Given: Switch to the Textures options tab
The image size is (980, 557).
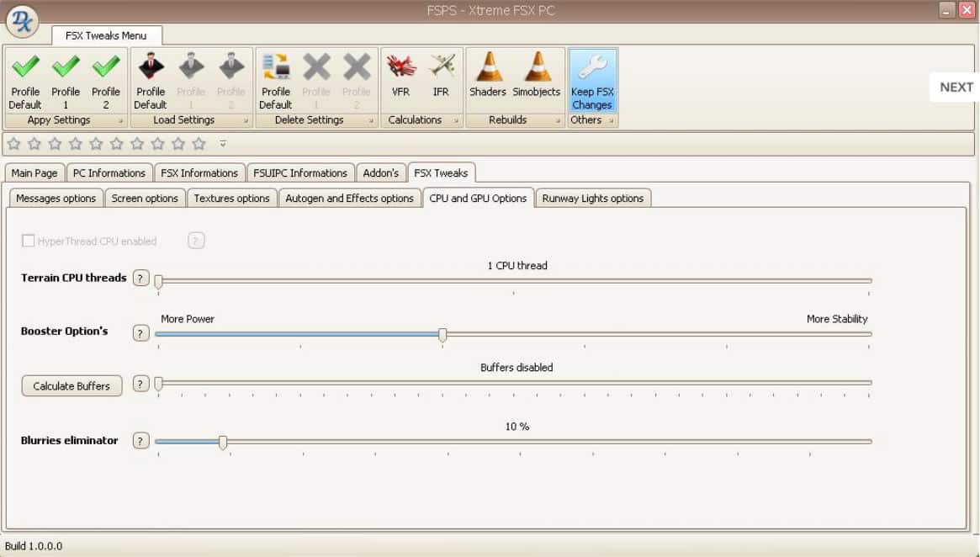Looking at the screenshot, I should [x=231, y=199].
